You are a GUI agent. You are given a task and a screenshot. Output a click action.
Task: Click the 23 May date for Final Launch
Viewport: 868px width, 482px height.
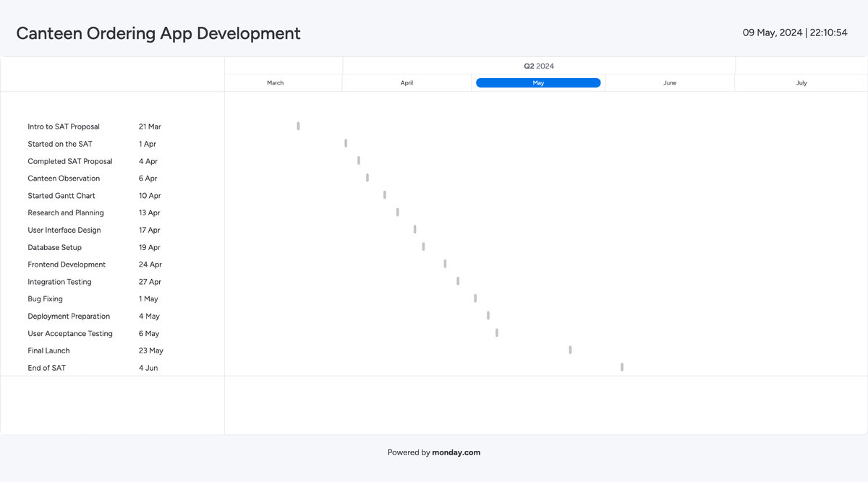(149, 350)
